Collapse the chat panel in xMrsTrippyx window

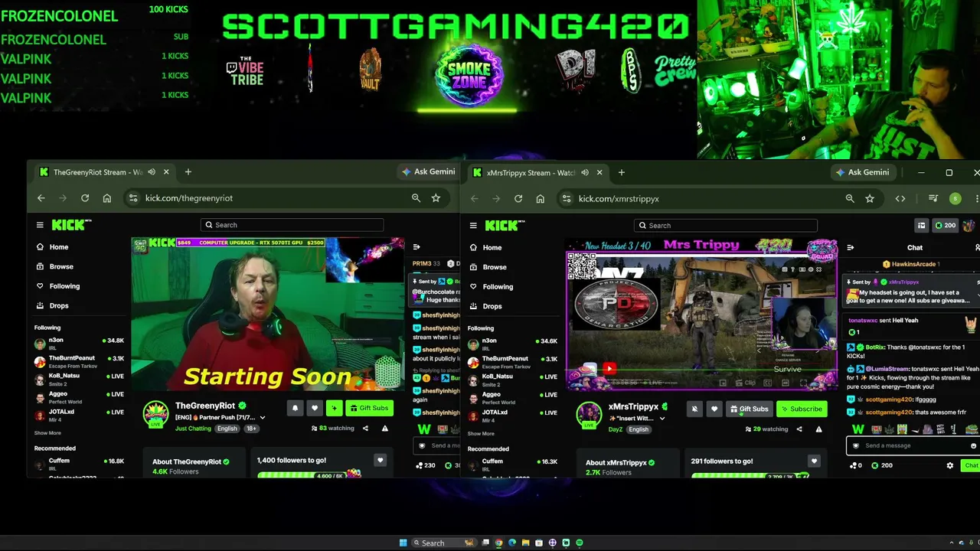[x=850, y=247]
